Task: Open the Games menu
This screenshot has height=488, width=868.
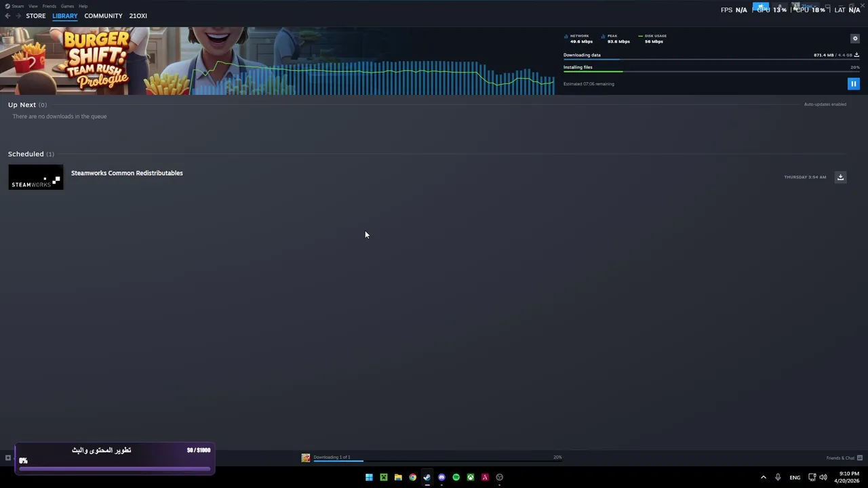Action: pyautogui.click(x=67, y=6)
